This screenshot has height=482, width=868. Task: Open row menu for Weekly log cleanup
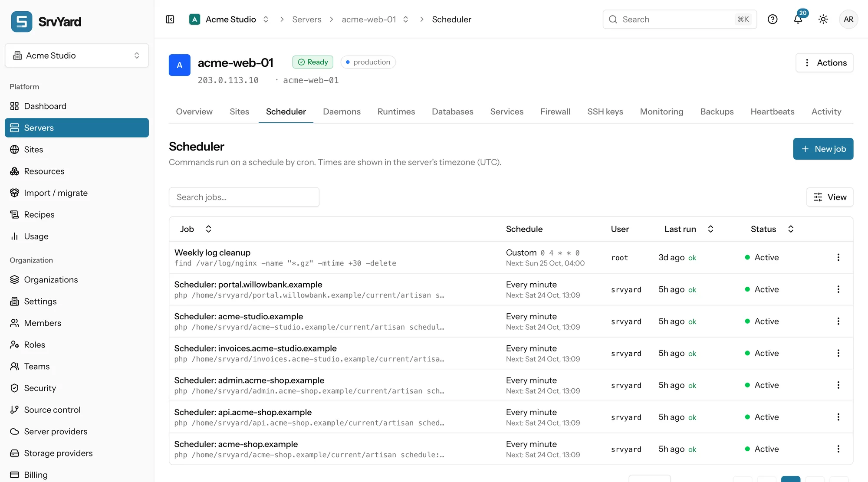(838, 258)
